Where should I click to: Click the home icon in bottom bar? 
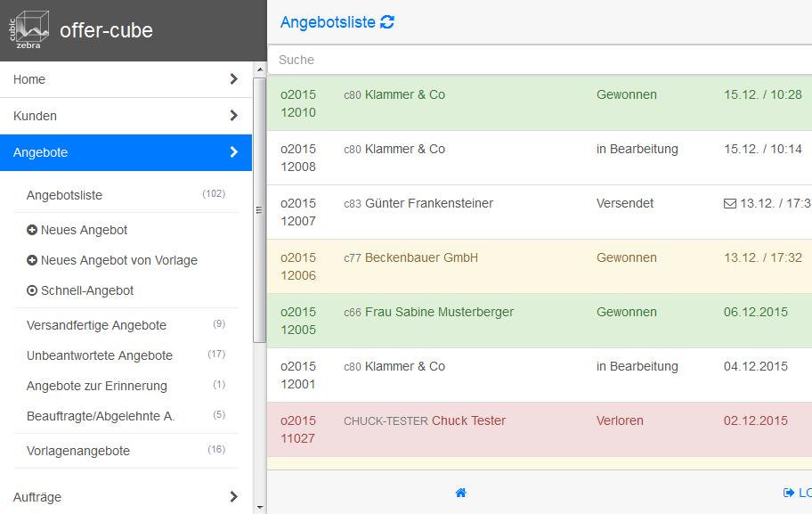pyautogui.click(x=460, y=493)
